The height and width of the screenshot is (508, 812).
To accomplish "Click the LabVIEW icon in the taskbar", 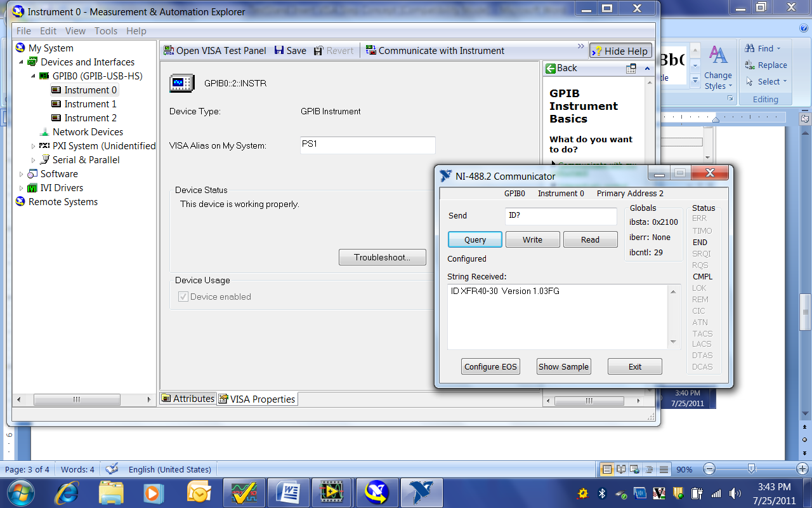I will (331, 493).
